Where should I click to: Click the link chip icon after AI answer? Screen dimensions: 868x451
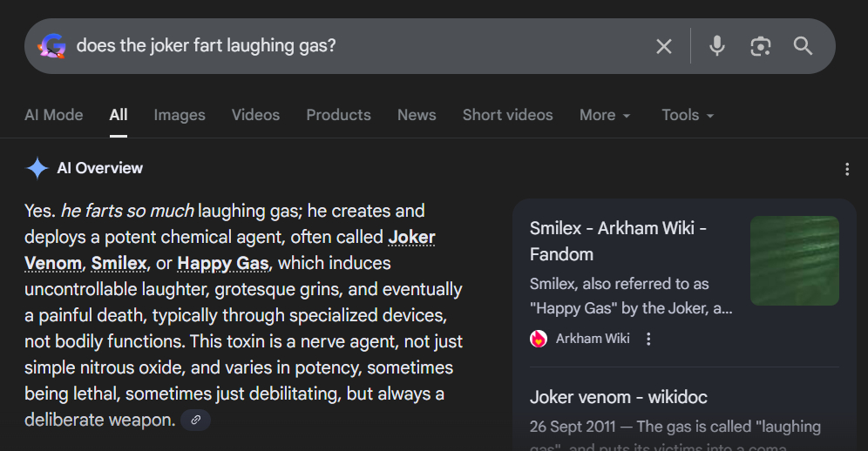(196, 421)
